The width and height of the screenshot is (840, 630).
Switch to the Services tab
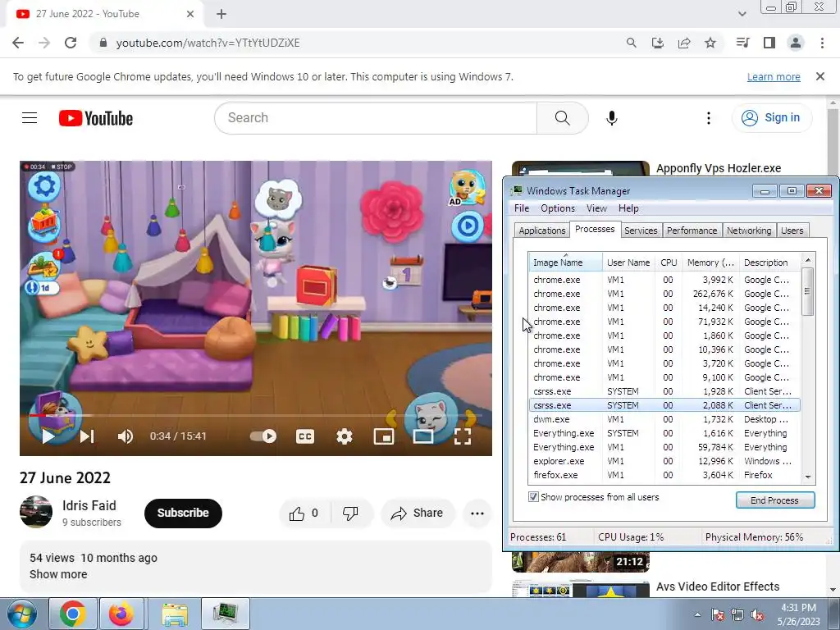click(640, 231)
